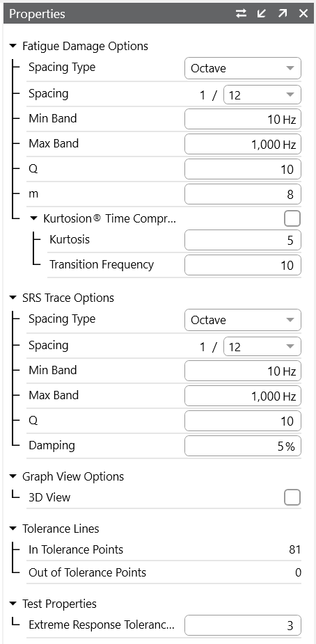316x644 pixels.
Task: Click the down-left arrow icon in header
Action: click(261, 13)
